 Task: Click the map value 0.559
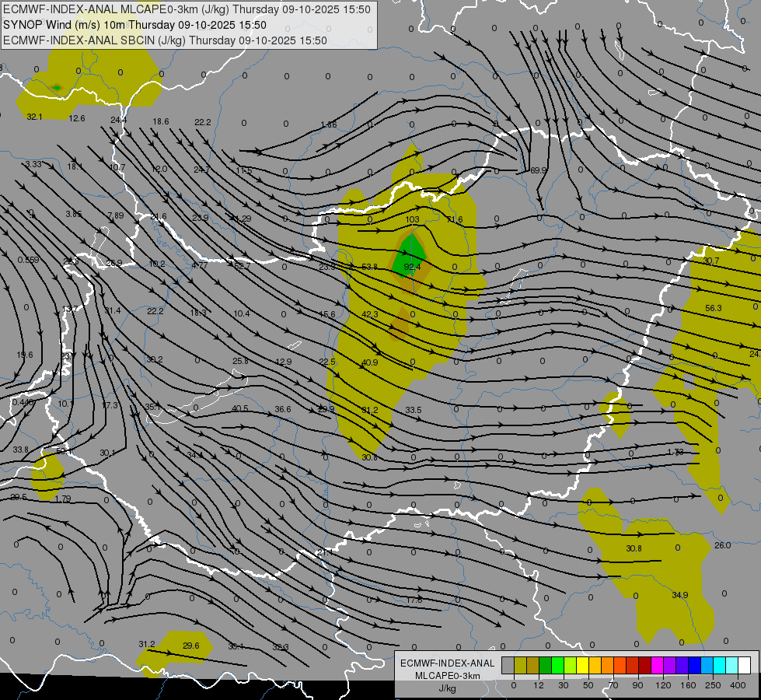pyautogui.click(x=28, y=260)
